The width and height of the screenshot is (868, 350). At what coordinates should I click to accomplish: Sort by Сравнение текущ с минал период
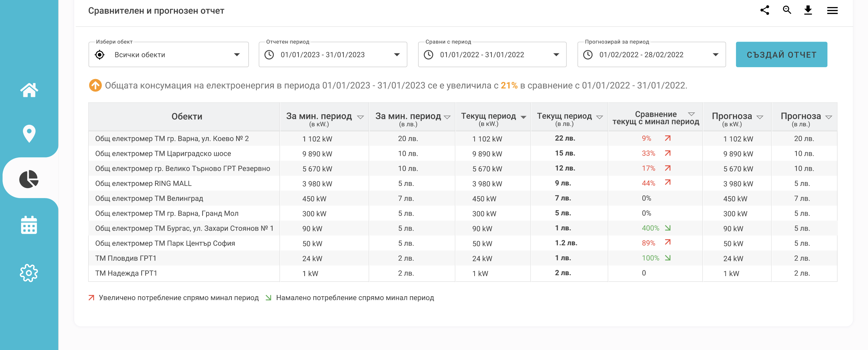tap(692, 114)
